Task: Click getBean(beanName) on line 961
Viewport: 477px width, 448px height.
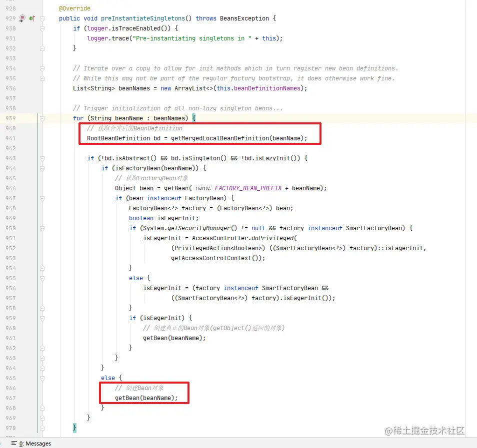Action: click(x=172, y=338)
